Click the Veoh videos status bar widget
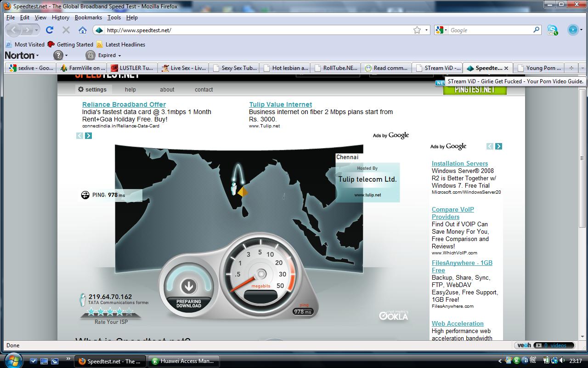This screenshot has height=368, width=588. 545,345
